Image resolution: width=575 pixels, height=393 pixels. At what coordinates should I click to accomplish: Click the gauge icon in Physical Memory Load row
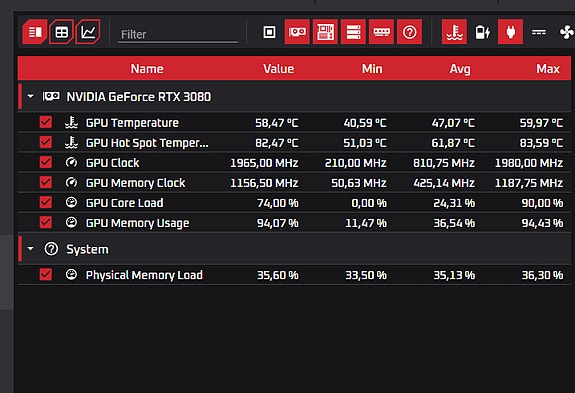pyautogui.click(x=71, y=274)
